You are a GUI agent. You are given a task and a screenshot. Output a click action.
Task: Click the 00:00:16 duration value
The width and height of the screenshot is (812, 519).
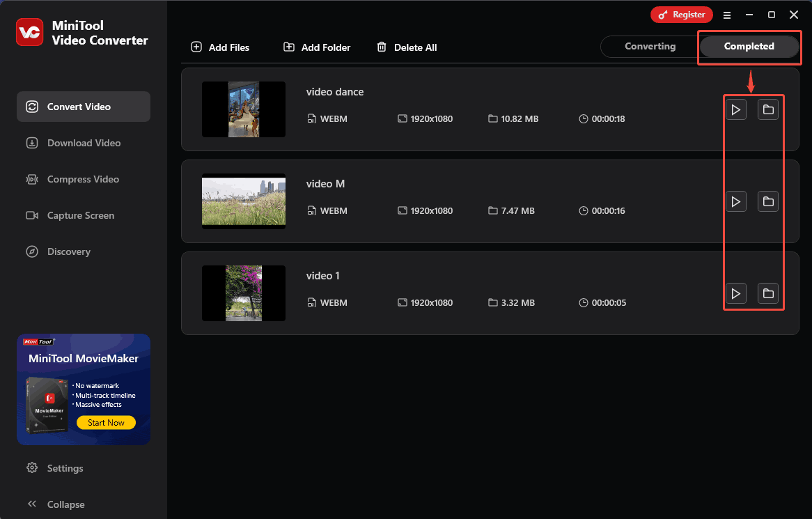(x=609, y=211)
